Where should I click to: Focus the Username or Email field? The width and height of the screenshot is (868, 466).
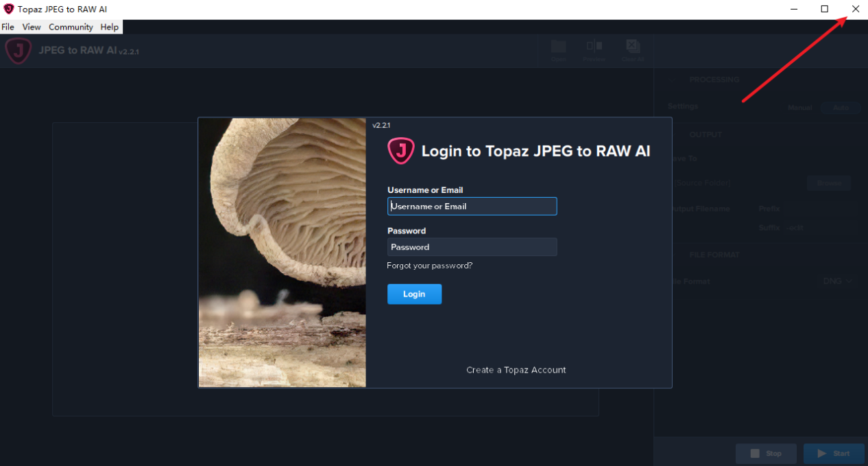472,206
